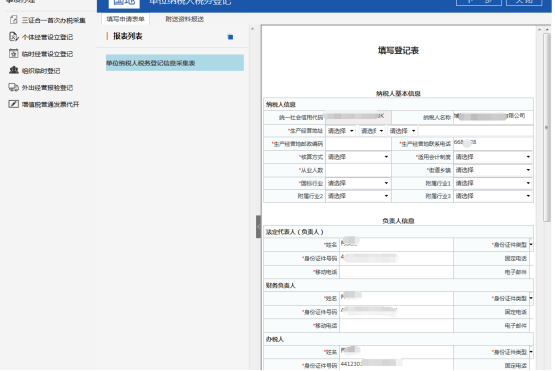Image resolution: width=555 pixels, height=371 pixels.
Task: Click the 法定代表人 身份证件号码 field
Action: pyautogui.click(x=396, y=258)
